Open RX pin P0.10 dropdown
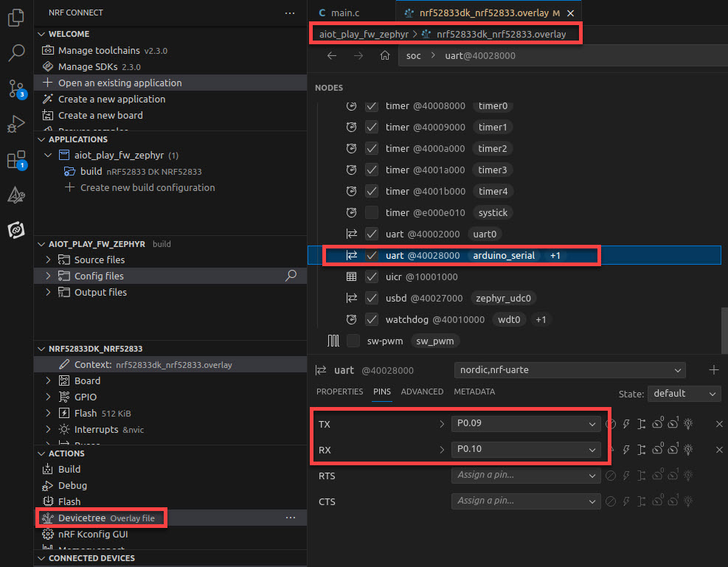728x567 pixels. [526, 449]
